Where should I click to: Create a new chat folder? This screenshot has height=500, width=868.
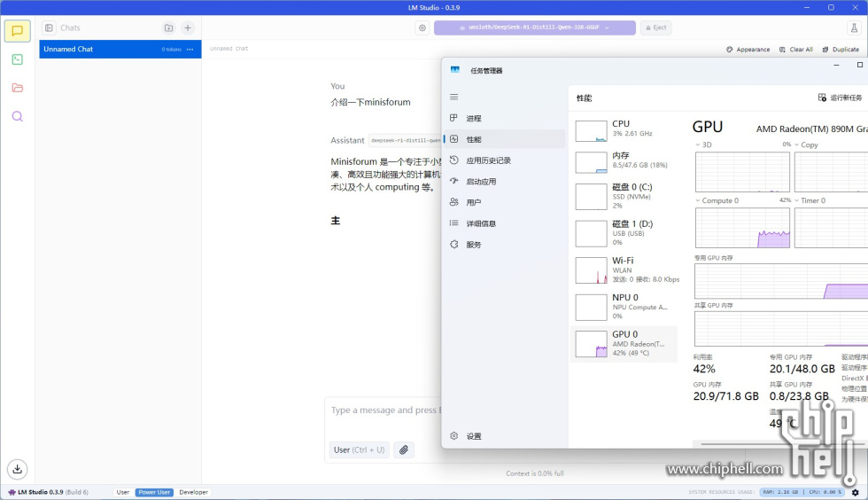[x=169, y=27]
